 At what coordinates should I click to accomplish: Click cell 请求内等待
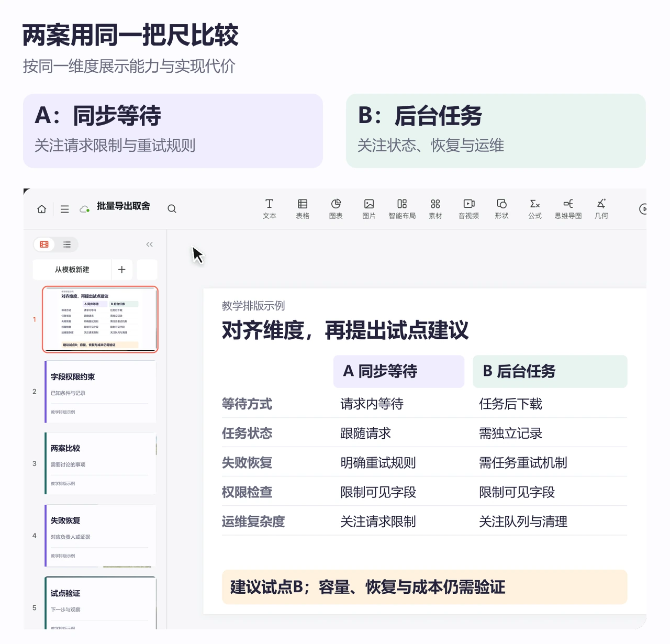[x=372, y=404]
